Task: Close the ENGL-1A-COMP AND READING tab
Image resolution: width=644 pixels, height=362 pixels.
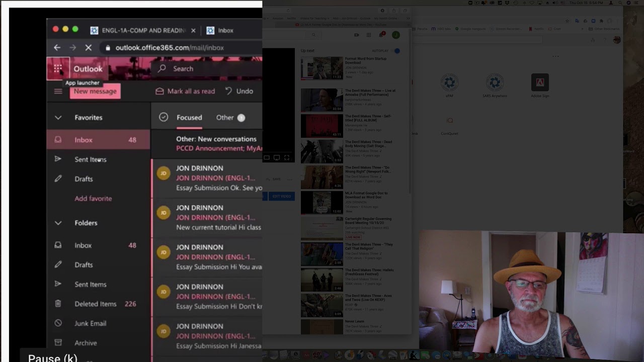Action: tap(193, 30)
